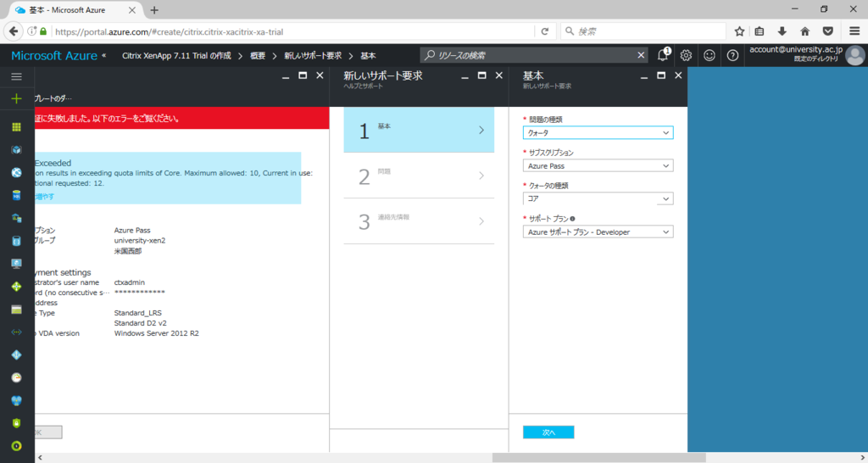The height and width of the screenshot is (463, 868).
Task: Select step 2 問題
Action: pos(419,176)
